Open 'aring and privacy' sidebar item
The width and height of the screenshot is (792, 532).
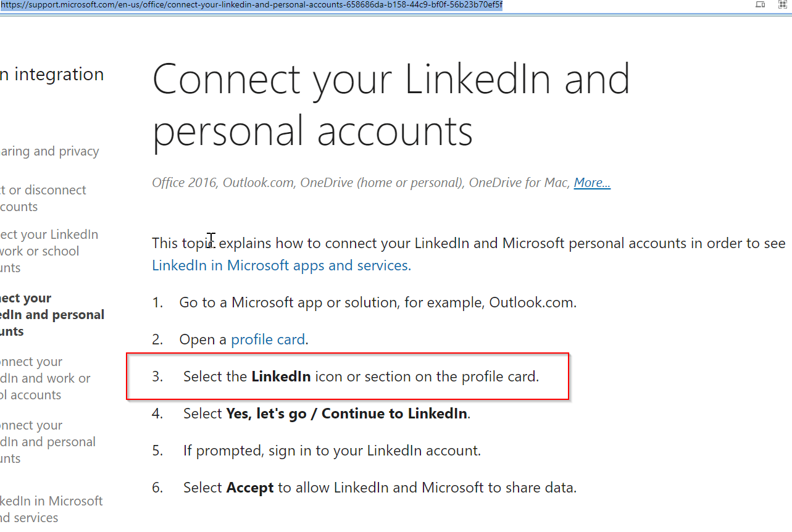(x=49, y=151)
